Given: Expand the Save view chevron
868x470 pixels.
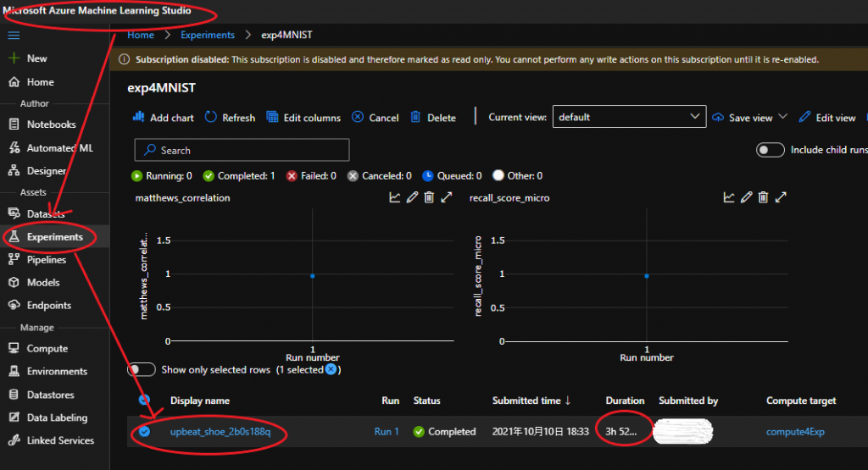Looking at the screenshot, I should coord(782,117).
